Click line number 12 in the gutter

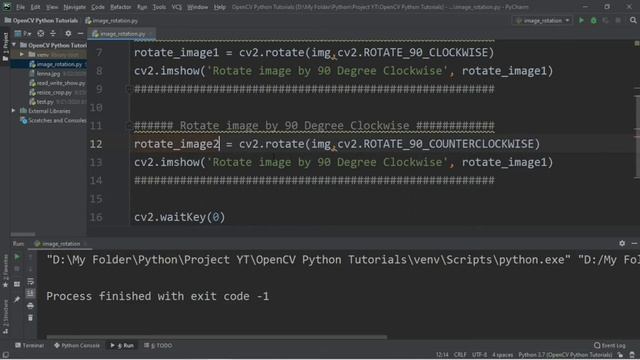tap(96, 144)
